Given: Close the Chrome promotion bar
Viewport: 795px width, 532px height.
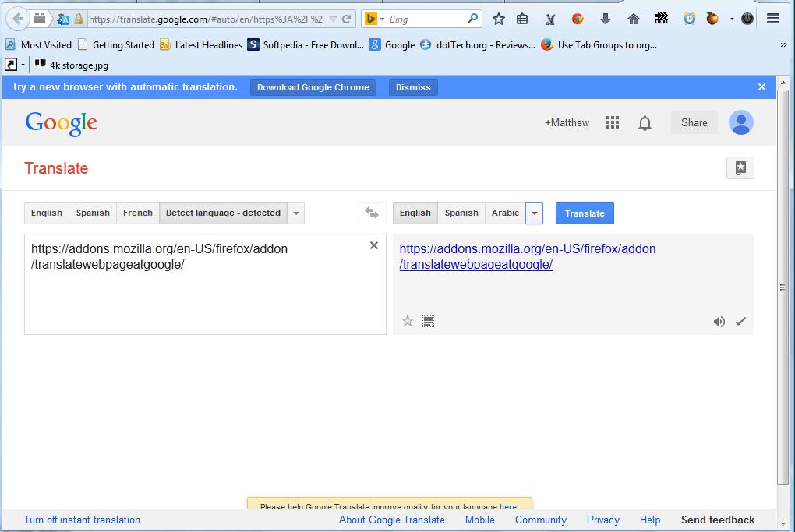Looking at the screenshot, I should pos(761,87).
